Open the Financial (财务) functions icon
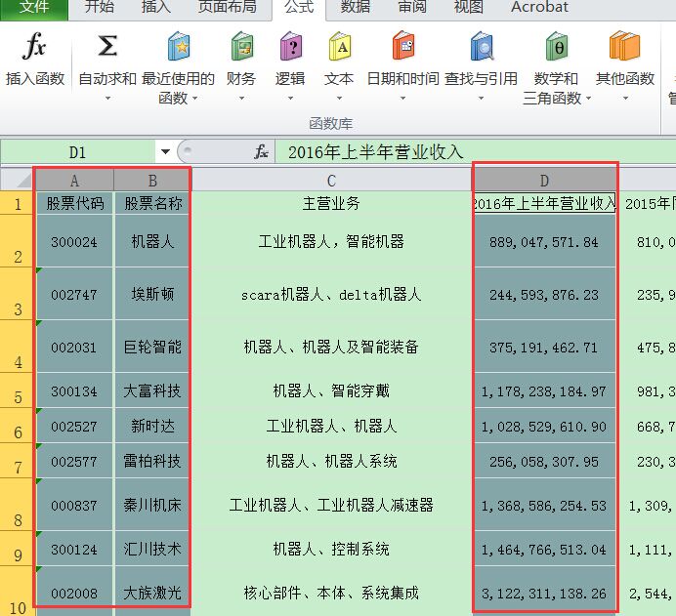Image resolution: width=676 pixels, height=616 pixels. tap(241, 46)
